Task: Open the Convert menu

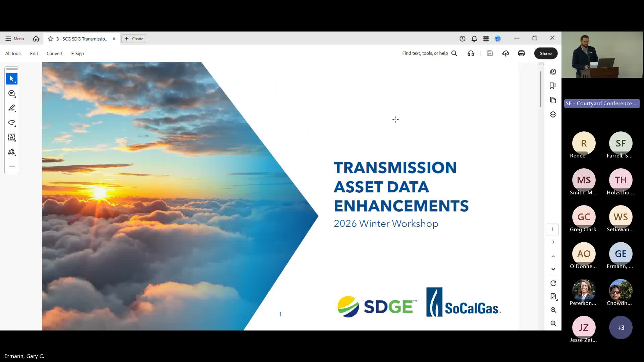Action: (x=54, y=53)
